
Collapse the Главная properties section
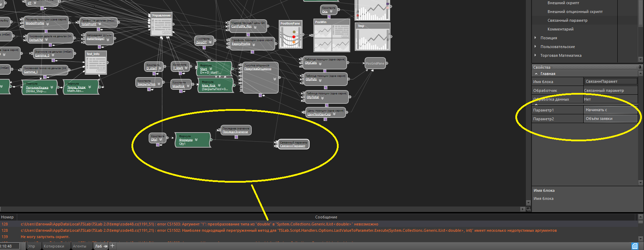(536, 74)
